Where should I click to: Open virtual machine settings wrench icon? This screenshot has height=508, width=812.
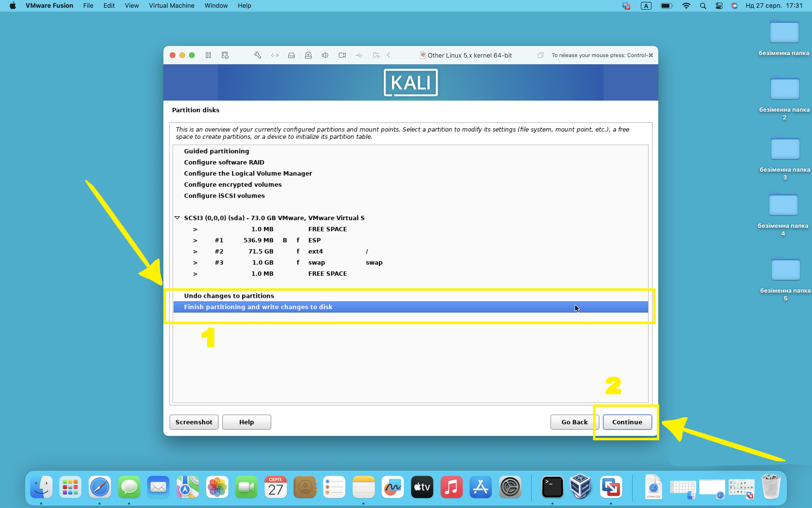tap(257, 55)
